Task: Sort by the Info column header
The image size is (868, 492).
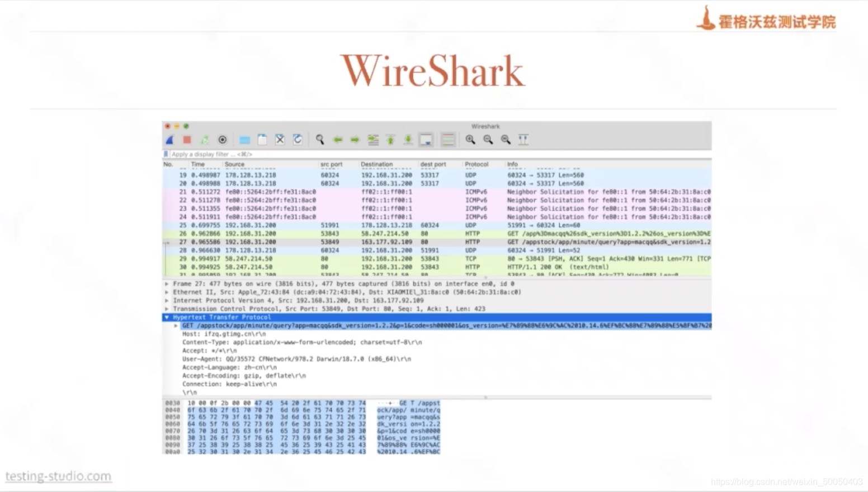Action: tap(512, 164)
